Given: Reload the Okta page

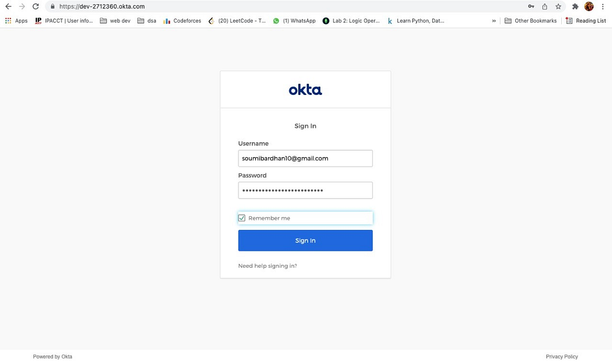Looking at the screenshot, I should (35, 6).
